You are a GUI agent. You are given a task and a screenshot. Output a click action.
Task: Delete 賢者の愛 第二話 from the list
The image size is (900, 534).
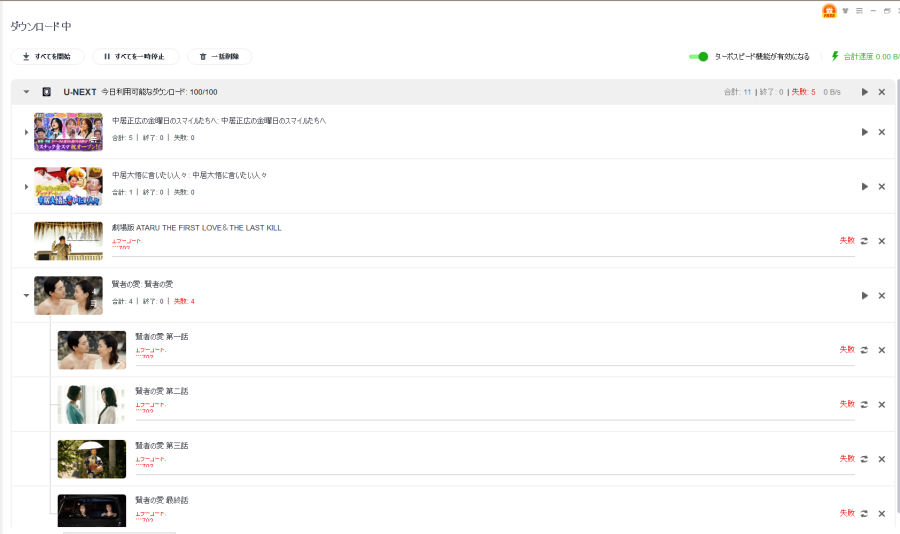882,404
